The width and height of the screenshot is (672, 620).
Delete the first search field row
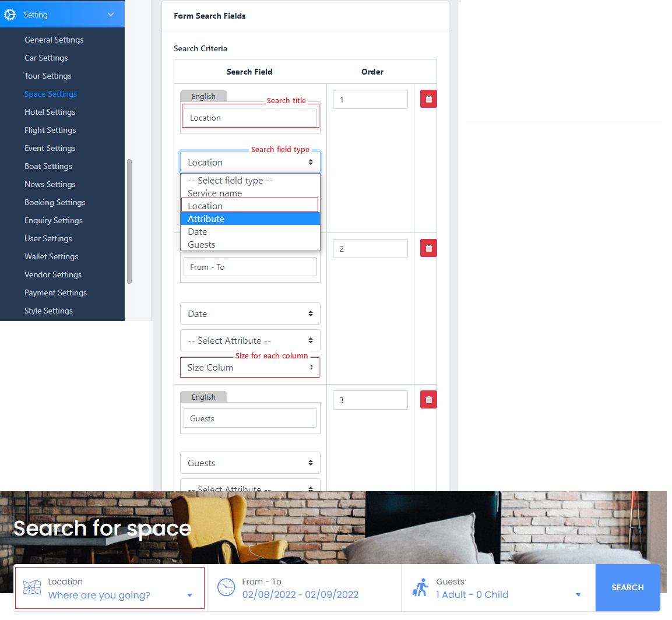click(x=428, y=99)
